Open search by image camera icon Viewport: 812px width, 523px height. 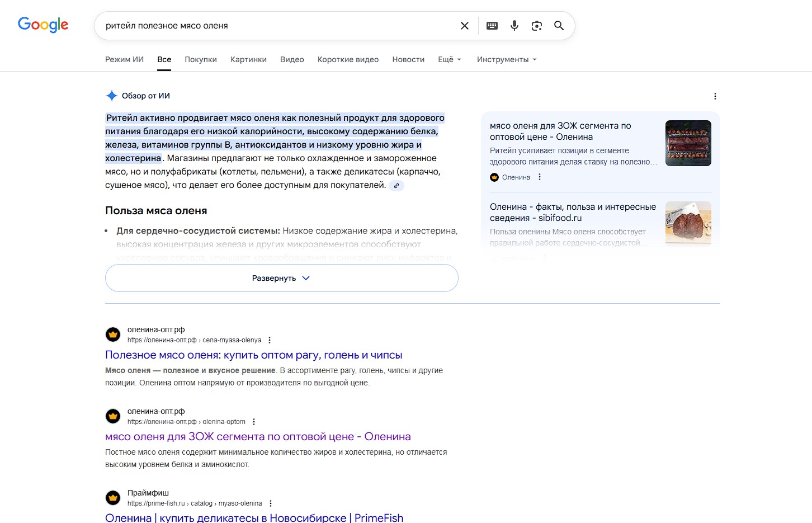point(537,26)
